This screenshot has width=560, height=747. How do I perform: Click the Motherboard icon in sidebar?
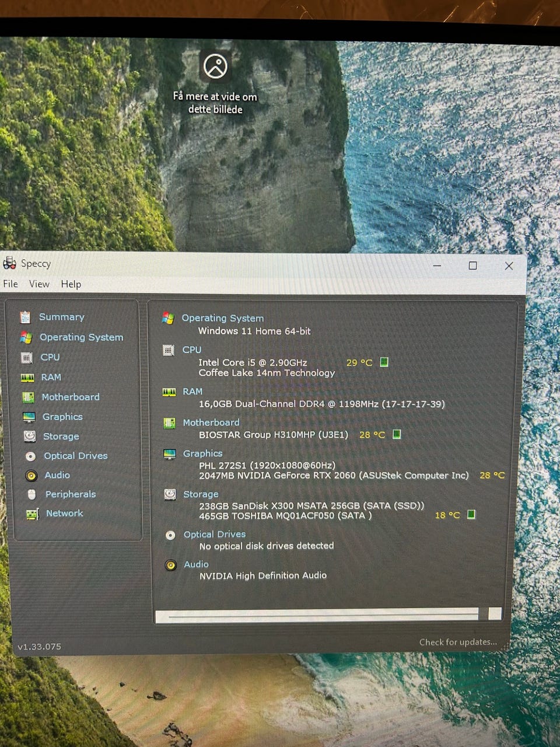pos(28,397)
